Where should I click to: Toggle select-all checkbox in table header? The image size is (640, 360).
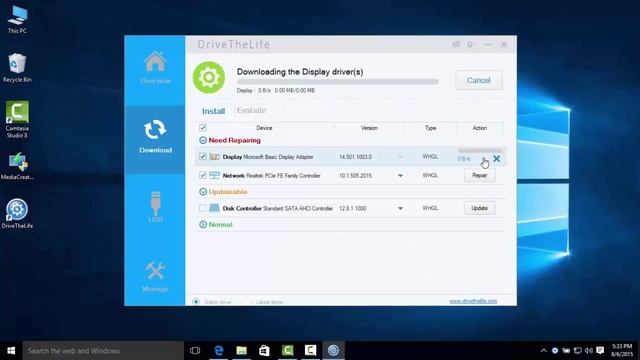tap(202, 128)
